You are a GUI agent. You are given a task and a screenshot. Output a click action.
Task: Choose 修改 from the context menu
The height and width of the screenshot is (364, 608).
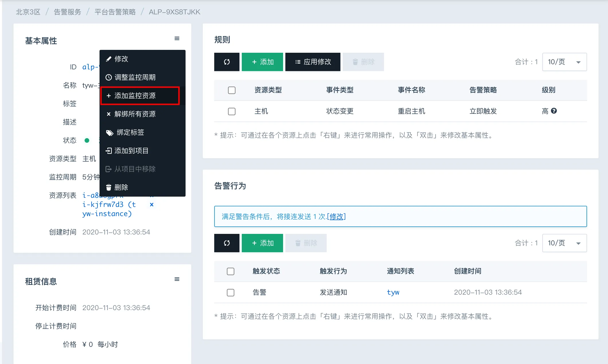tap(143, 59)
